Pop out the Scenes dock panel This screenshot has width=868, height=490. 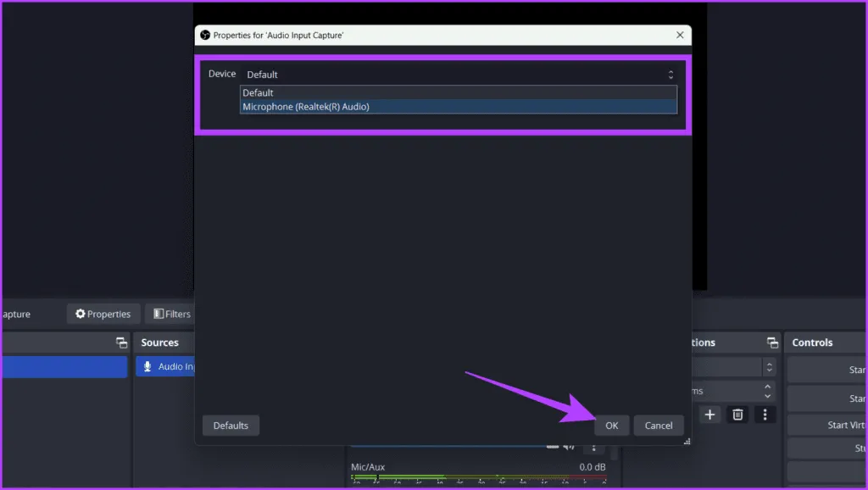point(121,342)
